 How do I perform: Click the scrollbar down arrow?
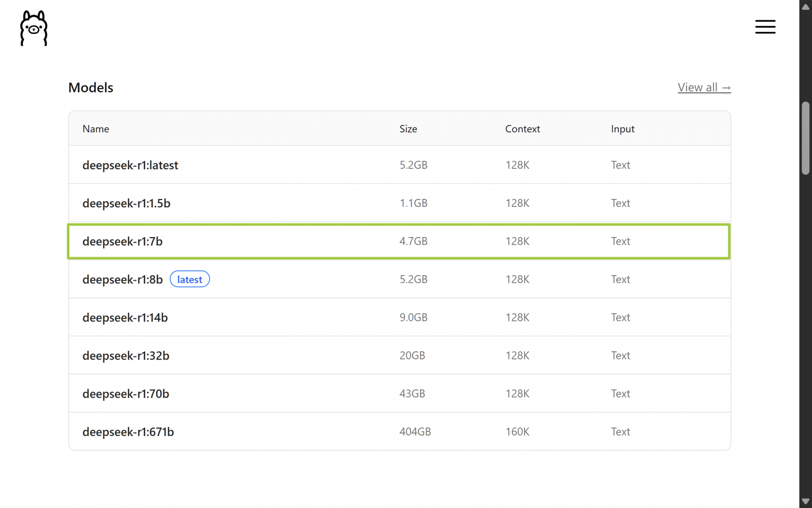(806, 501)
